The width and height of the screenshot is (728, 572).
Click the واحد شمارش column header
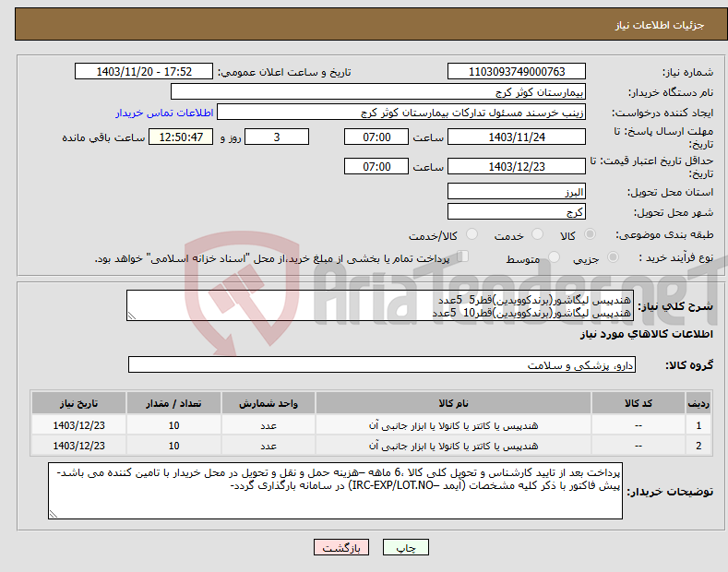point(269,403)
